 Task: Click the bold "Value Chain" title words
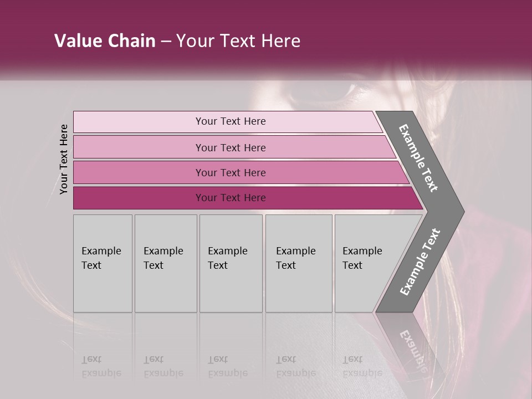(105, 41)
